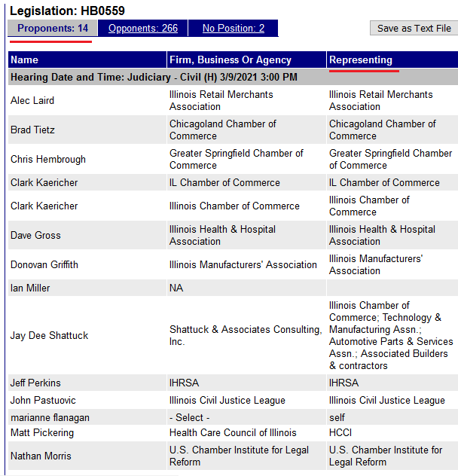Click the Hearing Date and Time row
Screen dimensions: 458x476
point(233,77)
